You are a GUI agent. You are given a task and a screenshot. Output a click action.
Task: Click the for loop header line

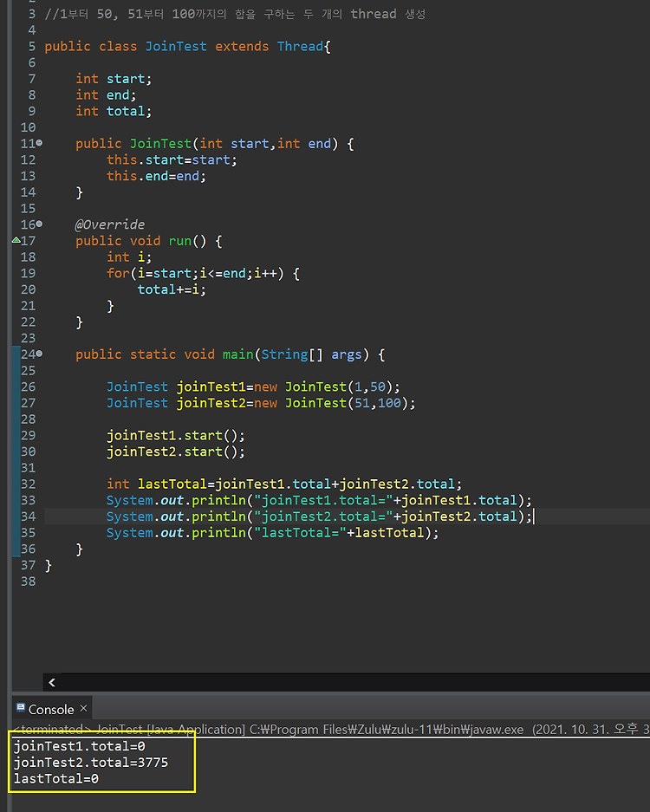click(x=203, y=274)
